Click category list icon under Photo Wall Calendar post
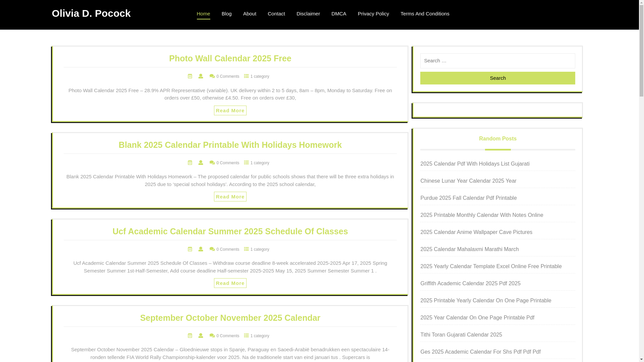The image size is (644, 362). coord(247,76)
